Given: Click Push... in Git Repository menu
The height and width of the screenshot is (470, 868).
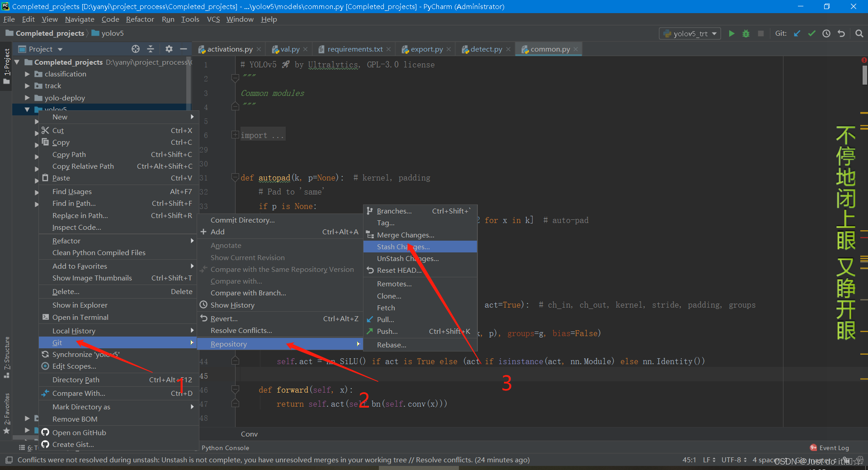Looking at the screenshot, I should pos(420,331).
